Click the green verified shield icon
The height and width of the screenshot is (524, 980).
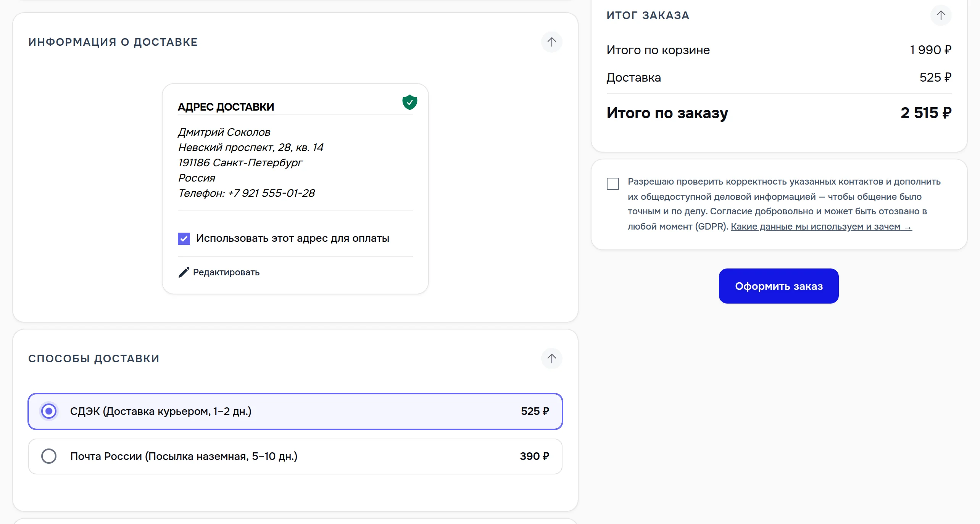(409, 102)
